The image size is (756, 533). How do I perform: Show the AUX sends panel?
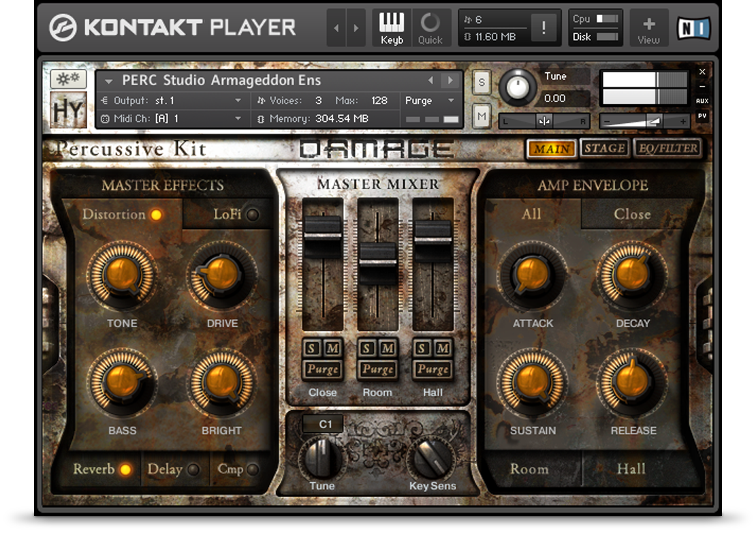(x=702, y=101)
